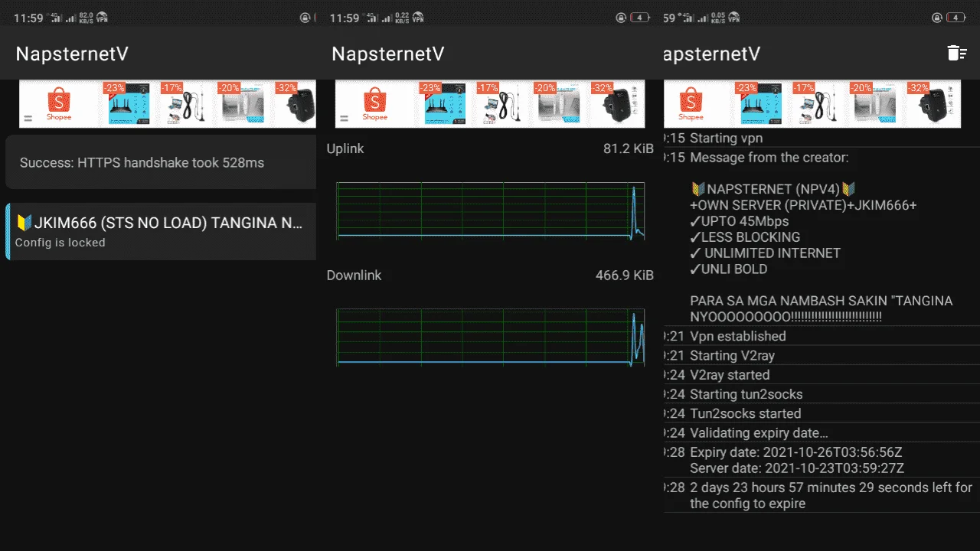This screenshot has width=980, height=551.
Task: Click the "NAPSTERNET (NPV4)" log line
Action: click(773, 189)
